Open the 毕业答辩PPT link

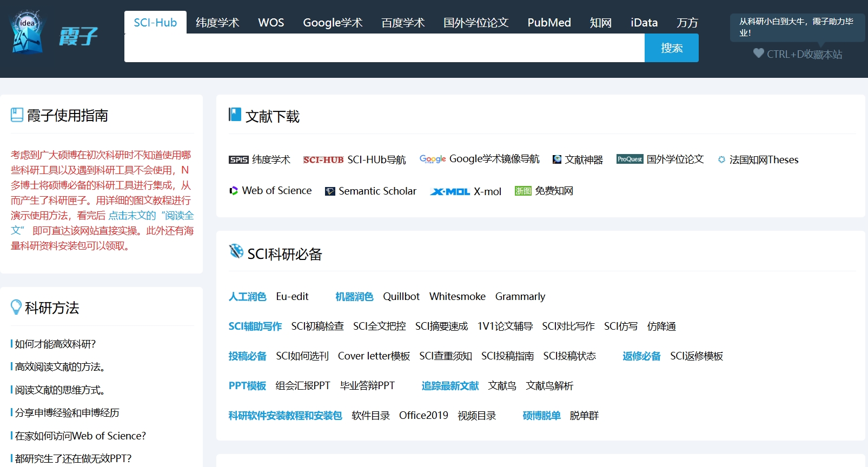367,385
